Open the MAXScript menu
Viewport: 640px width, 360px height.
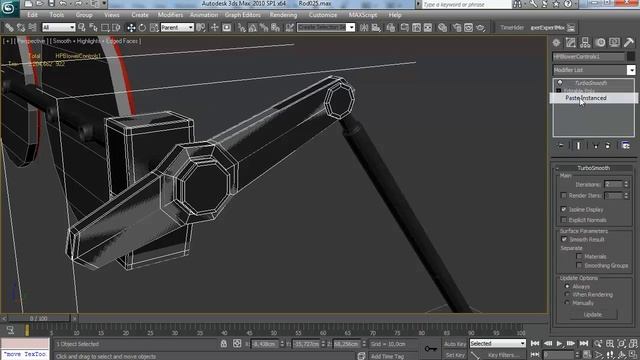pos(362,15)
